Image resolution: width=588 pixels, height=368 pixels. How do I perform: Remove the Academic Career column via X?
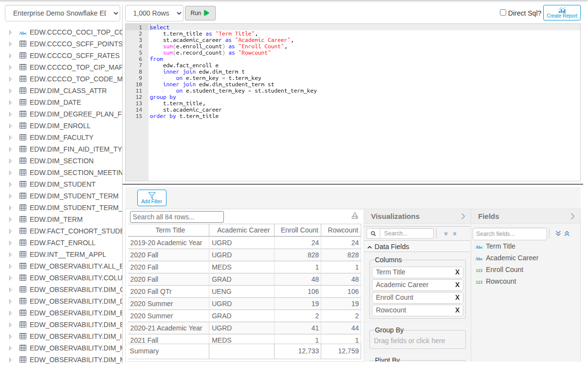pos(457,285)
